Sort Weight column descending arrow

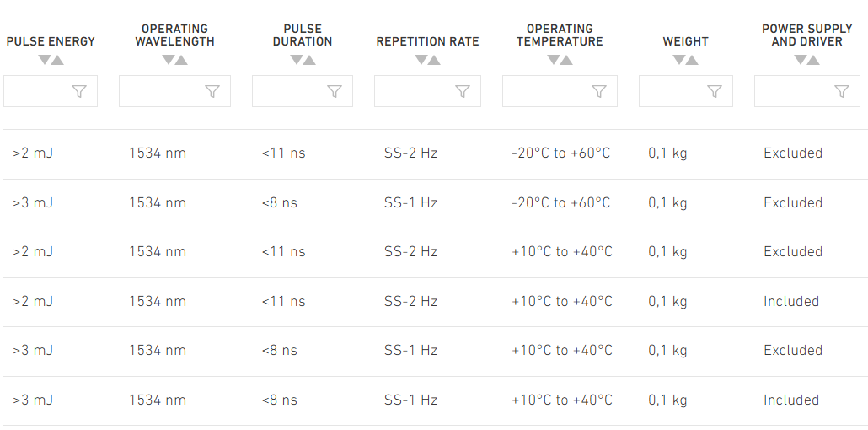click(x=678, y=60)
